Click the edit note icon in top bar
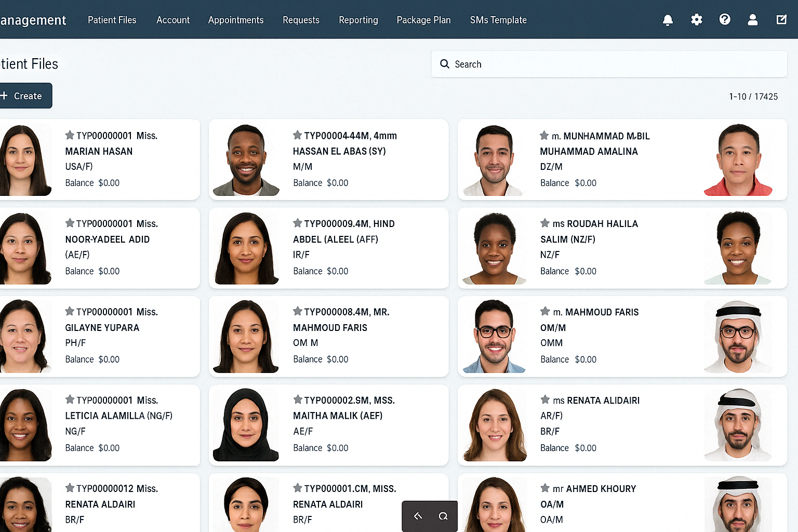The image size is (798, 532). [781, 20]
